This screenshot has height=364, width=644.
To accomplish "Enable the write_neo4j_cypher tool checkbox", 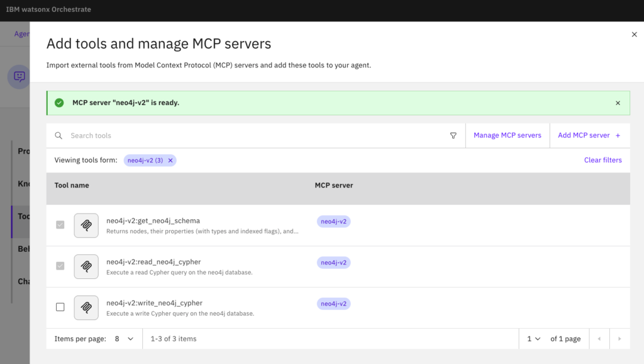I will pos(60,307).
